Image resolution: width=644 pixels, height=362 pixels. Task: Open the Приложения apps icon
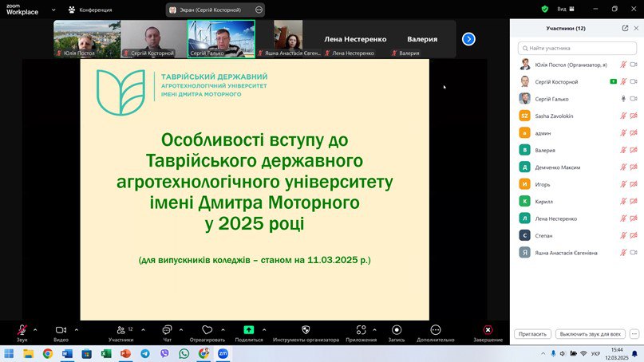click(362, 330)
